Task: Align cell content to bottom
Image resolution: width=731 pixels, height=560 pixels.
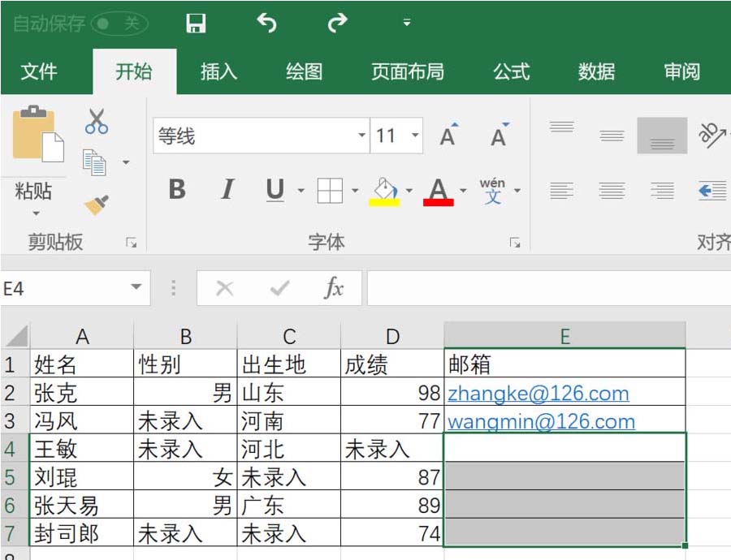Action: 662,135
